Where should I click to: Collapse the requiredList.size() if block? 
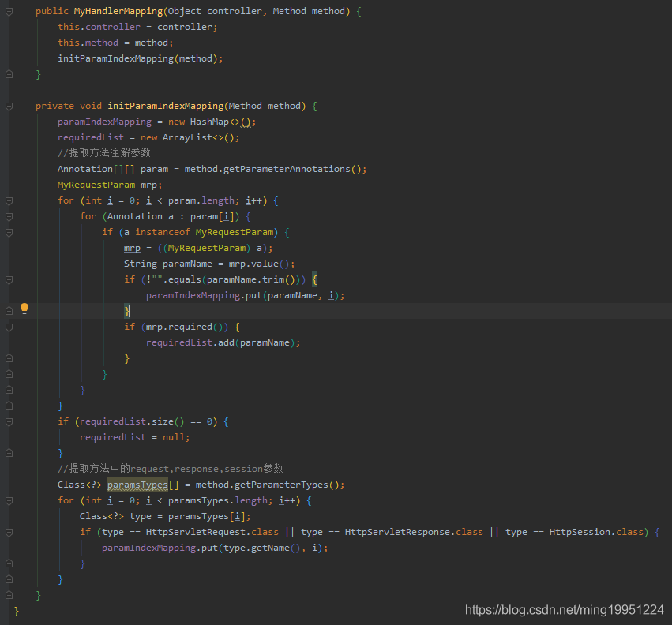point(9,421)
